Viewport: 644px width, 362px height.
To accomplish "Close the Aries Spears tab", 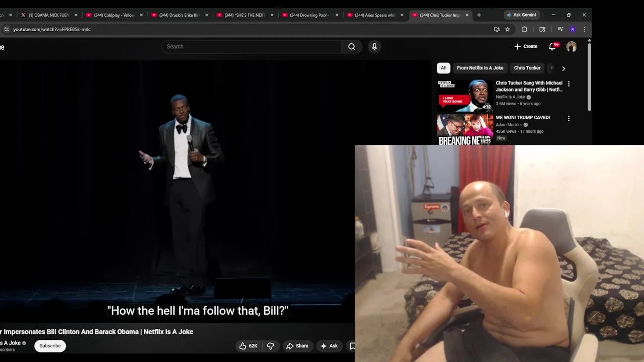I will [401, 15].
